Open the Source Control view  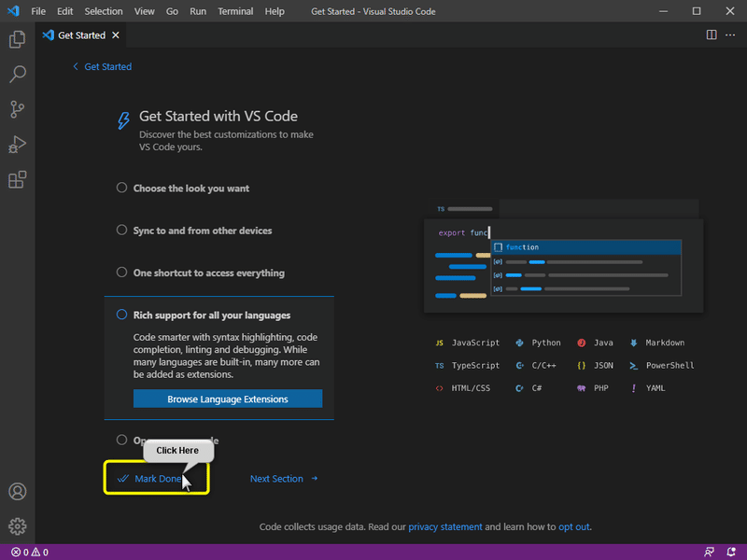tap(17, 109)
